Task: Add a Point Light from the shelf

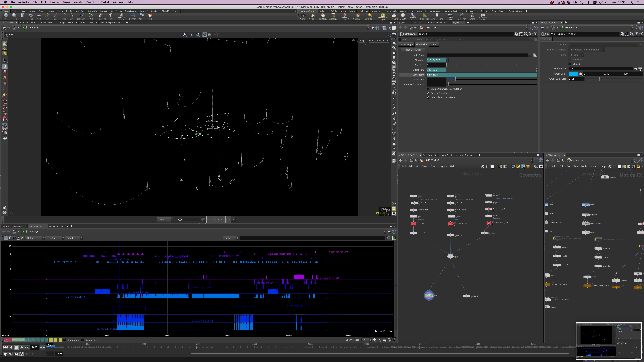Action: pos(313,16)
